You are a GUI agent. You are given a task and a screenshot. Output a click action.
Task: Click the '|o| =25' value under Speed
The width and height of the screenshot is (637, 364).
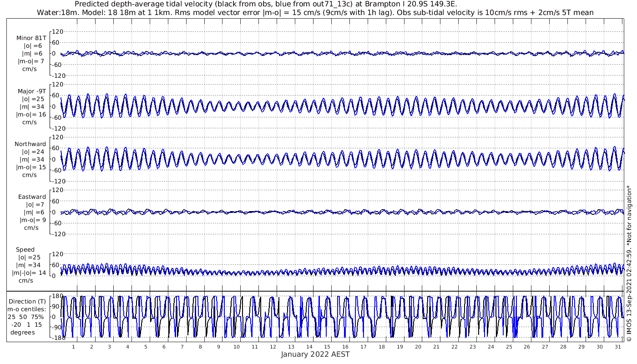[x=29, y=258]
